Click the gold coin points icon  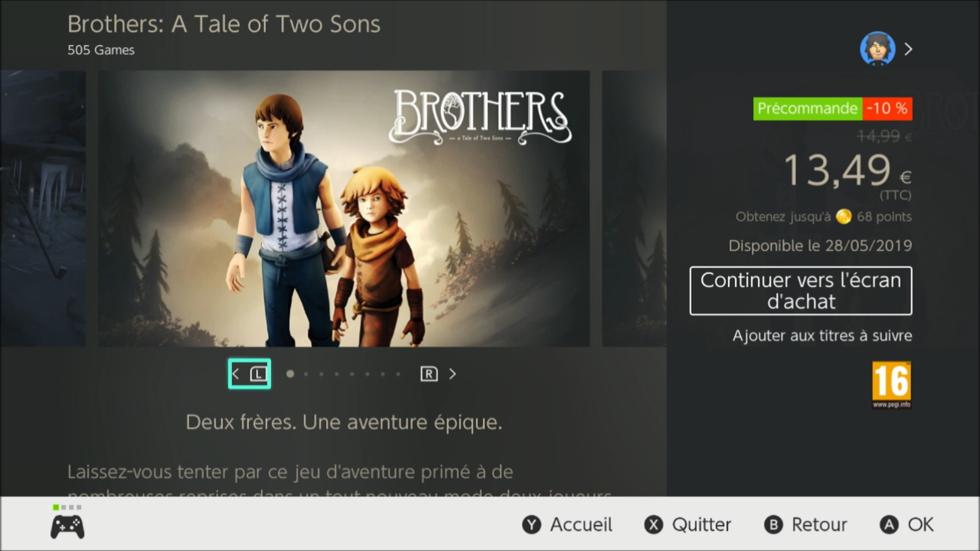pyautogui.click(x=844, y=217)
